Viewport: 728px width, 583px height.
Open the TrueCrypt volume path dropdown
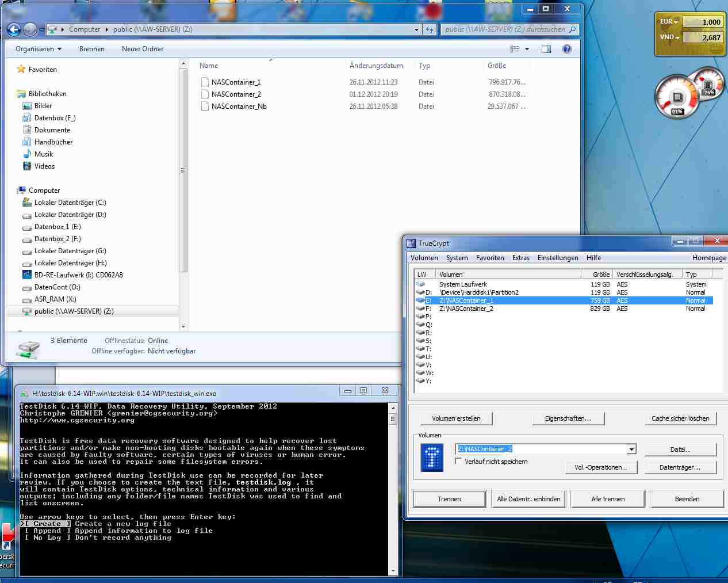[631, 449]
